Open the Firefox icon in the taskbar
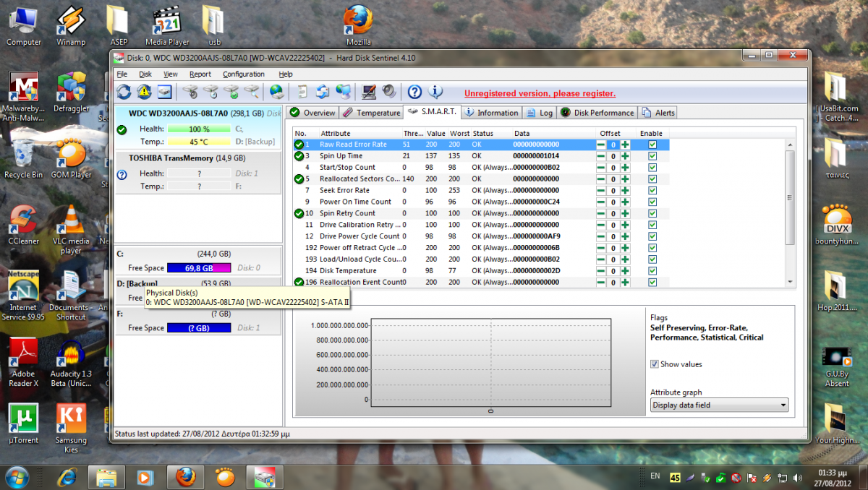 click(184, 477)
